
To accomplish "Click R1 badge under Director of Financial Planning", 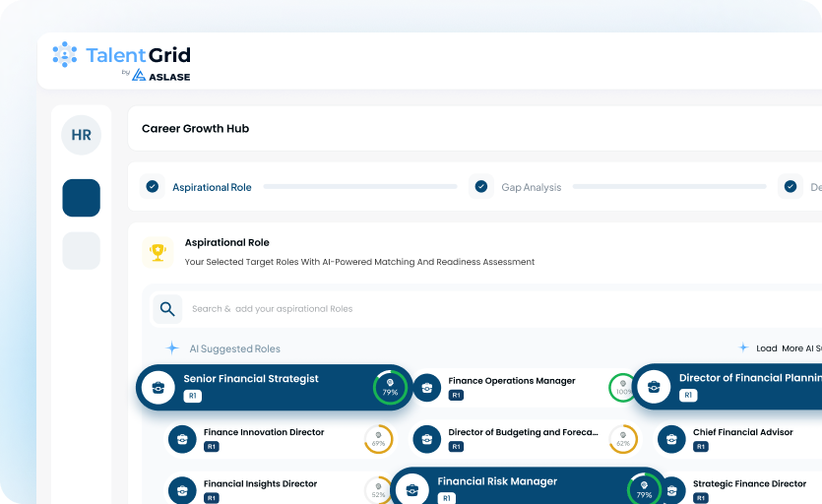I will pos(688,395).
